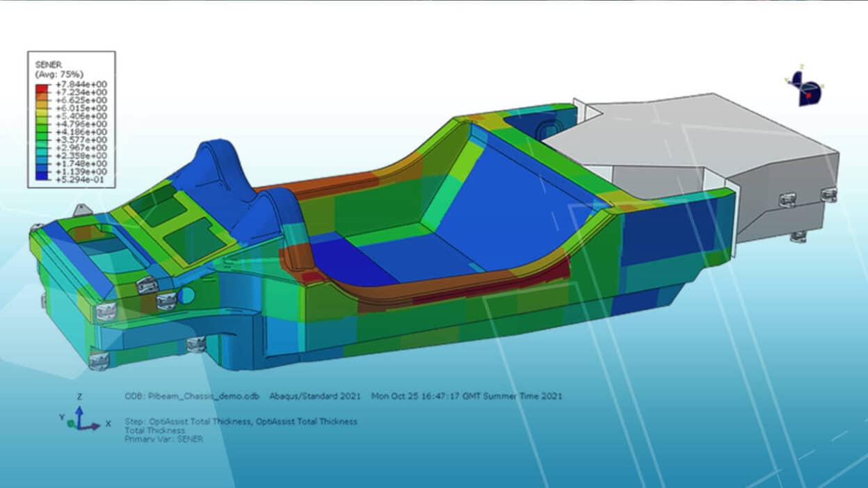The height and width of the screenshot is (488, 868).
Task: Select the red color swatch in SENER legend
Action: 40,88
